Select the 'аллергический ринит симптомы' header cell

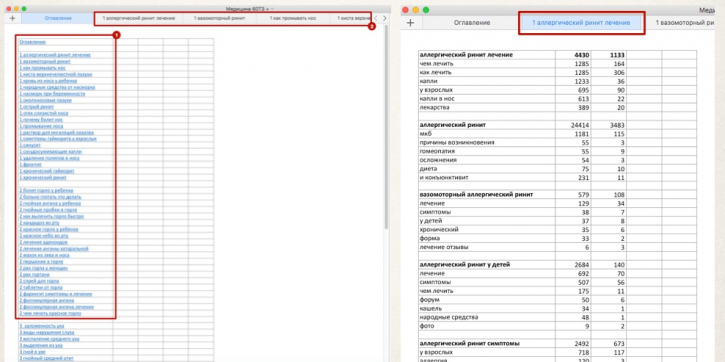pyautogui.click(x=486, y=344)
